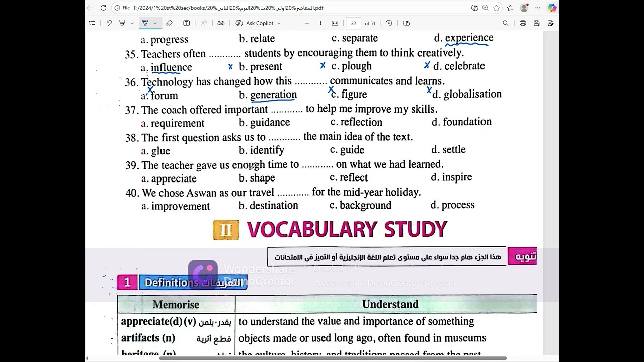Print the PDF document
Screen dimensions: 644x362
click(x=523, y=23)
